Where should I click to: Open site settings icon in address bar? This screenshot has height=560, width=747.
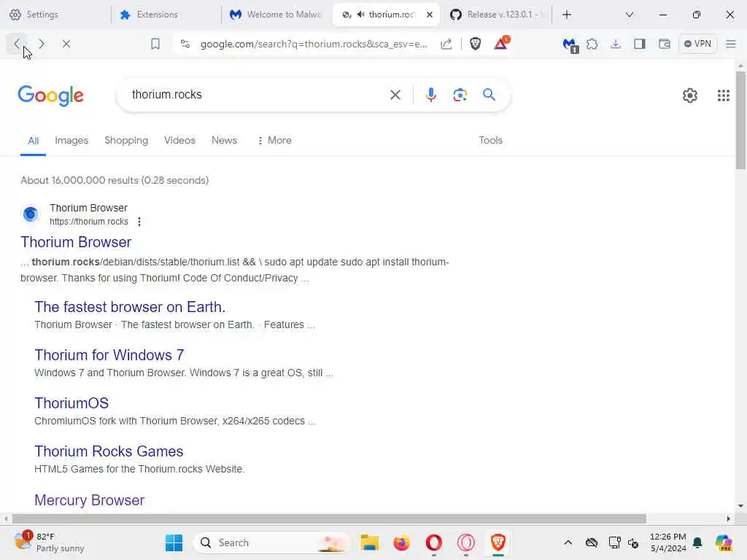tap(185, 44)
